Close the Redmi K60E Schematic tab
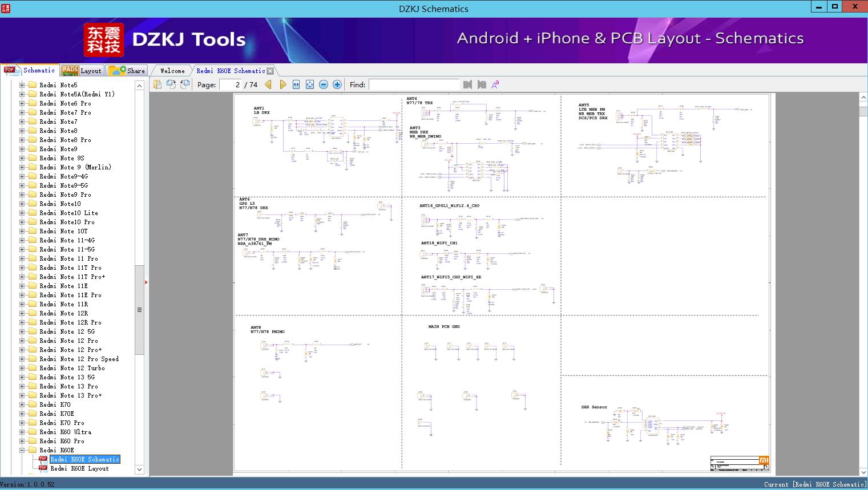Image resolution: width=868 pixels, height=490 pixels. coord(271,71)
